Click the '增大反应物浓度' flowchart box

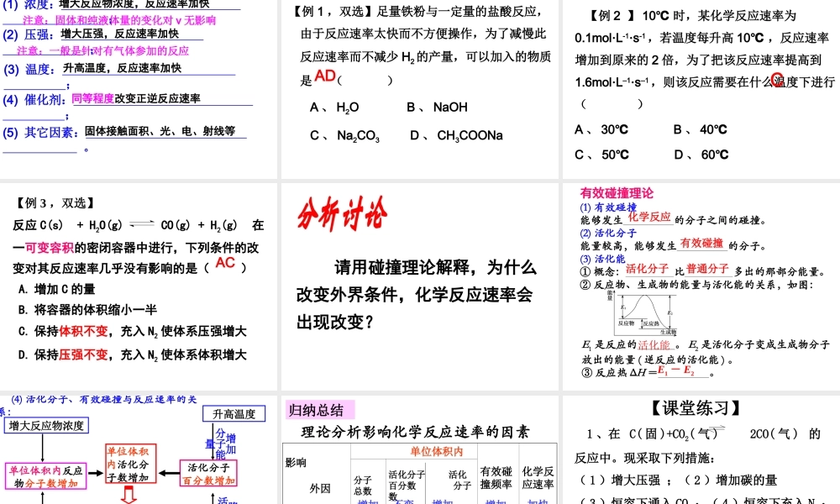(x=46, y=426)
